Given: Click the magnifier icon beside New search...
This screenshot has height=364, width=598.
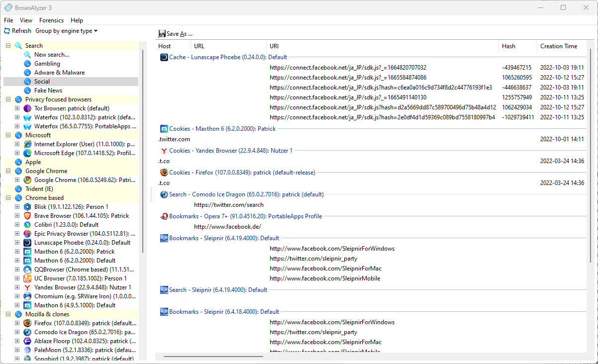Looking at the screenshot, I should tap(27, 55).
